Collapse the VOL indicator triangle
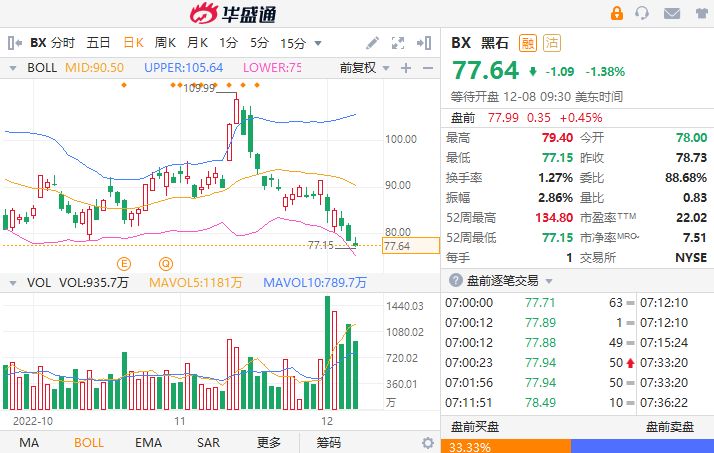 [13, 283]
